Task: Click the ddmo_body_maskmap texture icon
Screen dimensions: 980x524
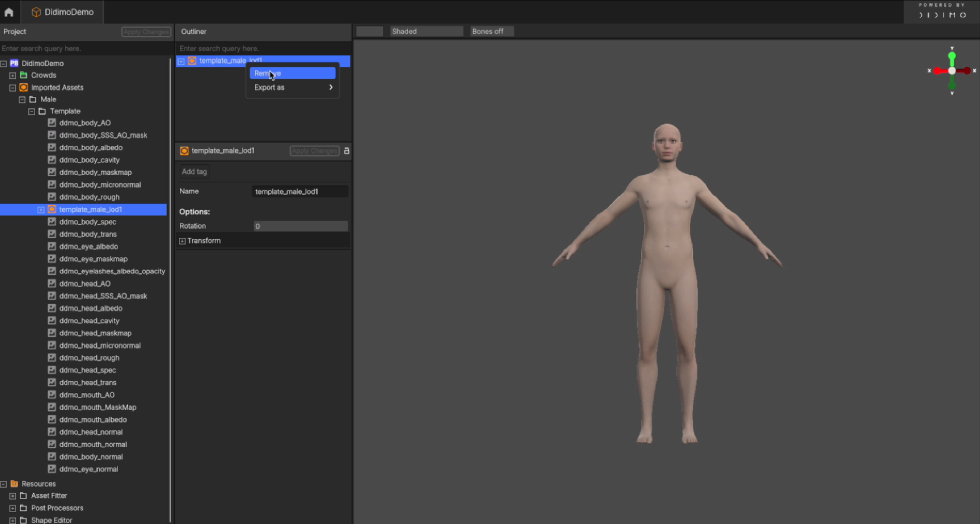Action: (x=52, y=172)
